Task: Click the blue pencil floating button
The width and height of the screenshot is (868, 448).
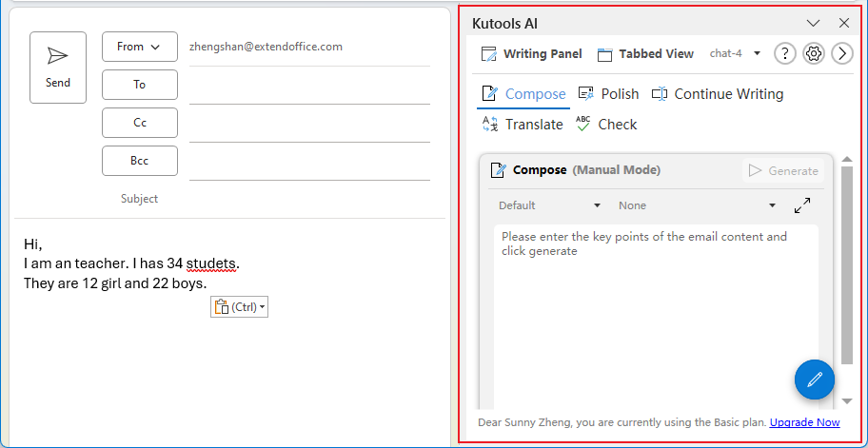Action: pyautogui.click(x=815, y=380)
